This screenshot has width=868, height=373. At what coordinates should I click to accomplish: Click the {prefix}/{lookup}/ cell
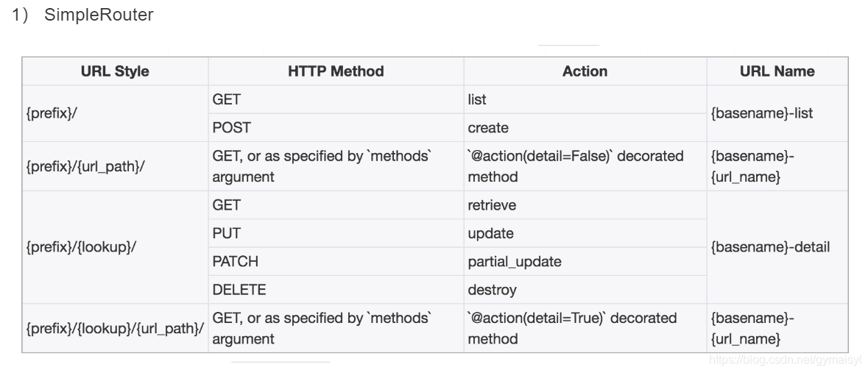(115, 247)
